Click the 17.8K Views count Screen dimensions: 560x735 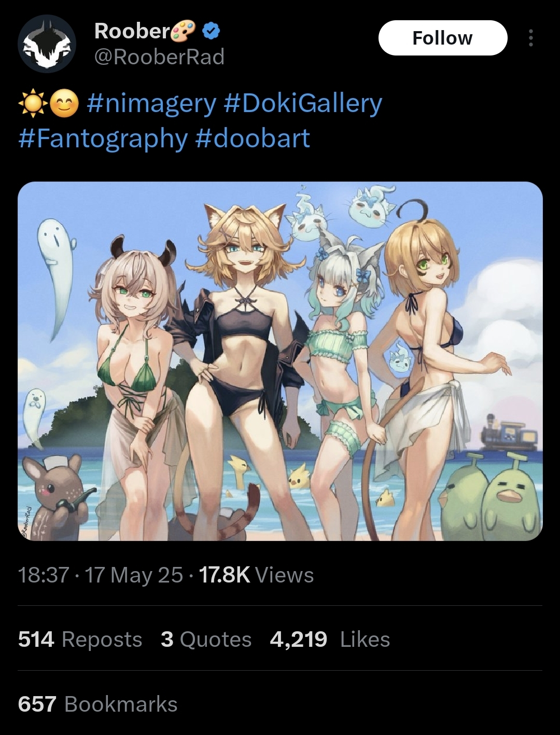pos(256,575)
